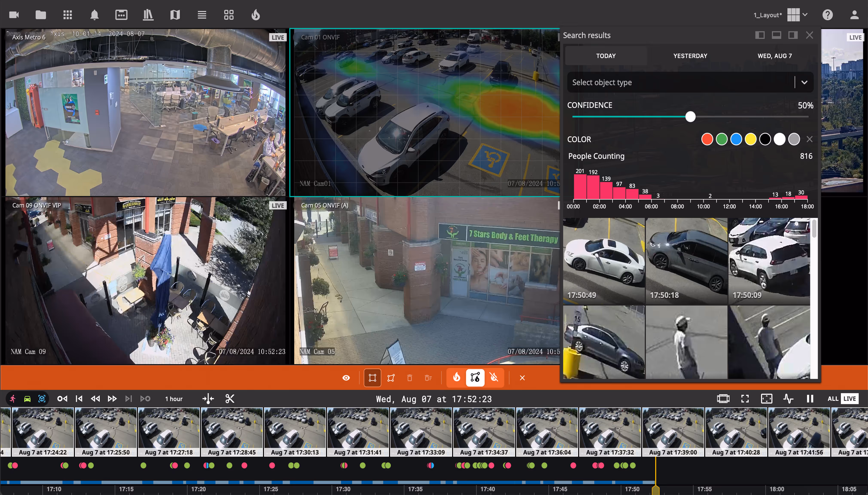This screenshot has height=495, width=868.
Task: Click the notifications bell icon
Action: pyautogui.click(x=94, y=15)
